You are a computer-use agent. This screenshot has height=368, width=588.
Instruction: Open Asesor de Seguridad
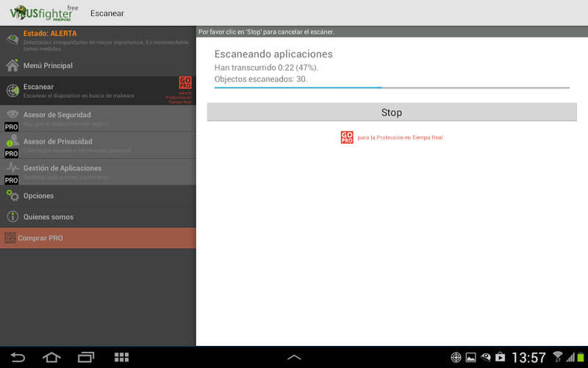pos(98,118)
